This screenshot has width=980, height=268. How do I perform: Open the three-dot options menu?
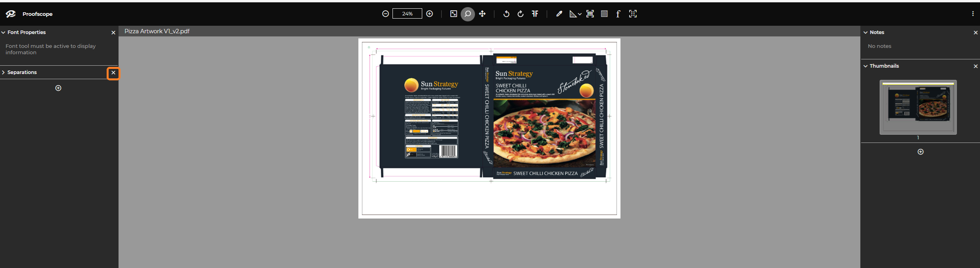972,14
